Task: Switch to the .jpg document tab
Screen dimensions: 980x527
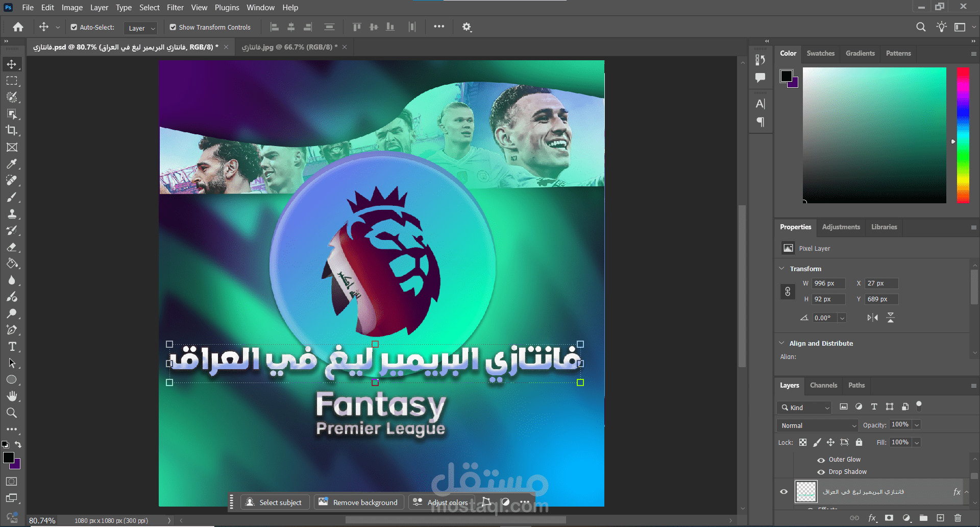Action: [290, 47]
